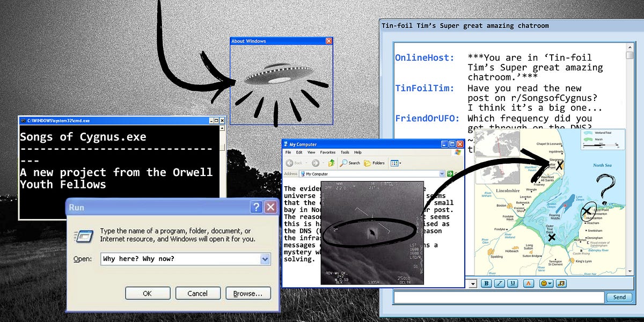Image resolution: width=644 pixels, height=322 pixels.
Task: Open the font dropdown left of Bold
Action: point(473,283)
